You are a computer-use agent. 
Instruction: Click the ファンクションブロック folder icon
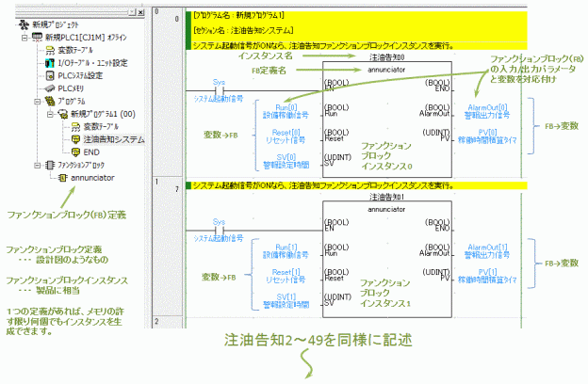pos(50,165)
